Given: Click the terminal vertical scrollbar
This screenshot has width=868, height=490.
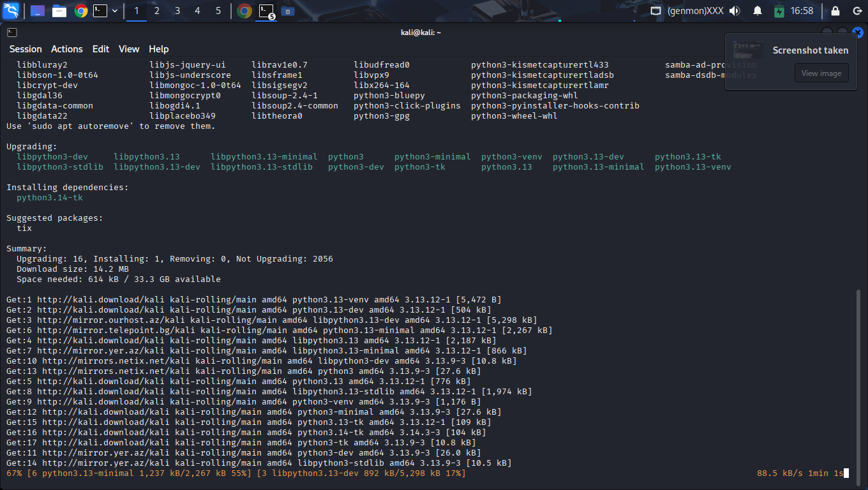Looking at the screenshot, I should click(x=859, y=383).
